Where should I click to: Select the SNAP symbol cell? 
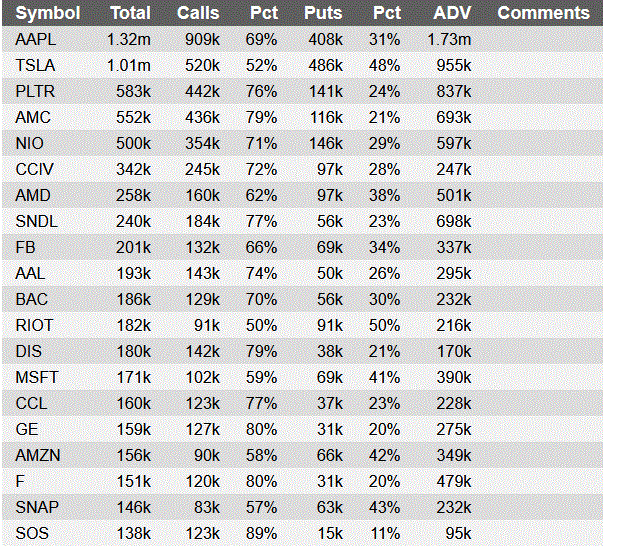[x=37, y=508]
